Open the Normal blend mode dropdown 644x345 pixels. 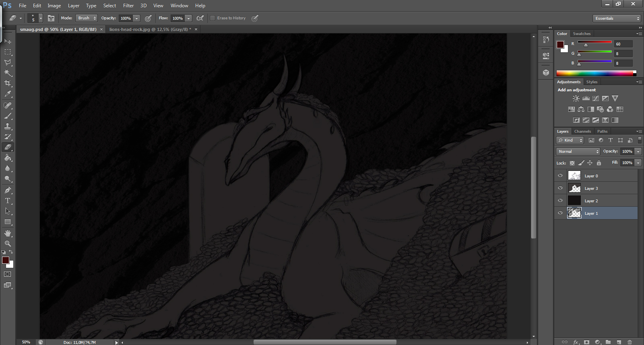578,152
